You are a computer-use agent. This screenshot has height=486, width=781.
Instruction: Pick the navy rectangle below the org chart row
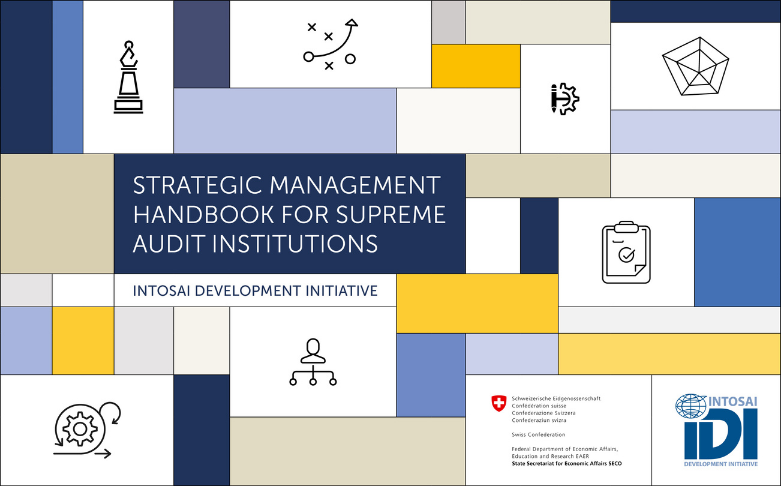201,430
